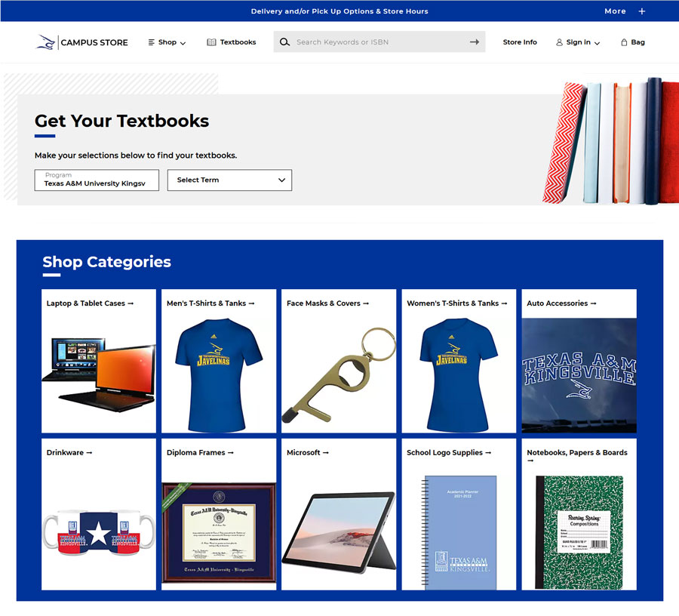Click the laptop privacy screen image
The width and height of the screenshot is (679, 616).
pyautogui.click(x=99, y=375)
